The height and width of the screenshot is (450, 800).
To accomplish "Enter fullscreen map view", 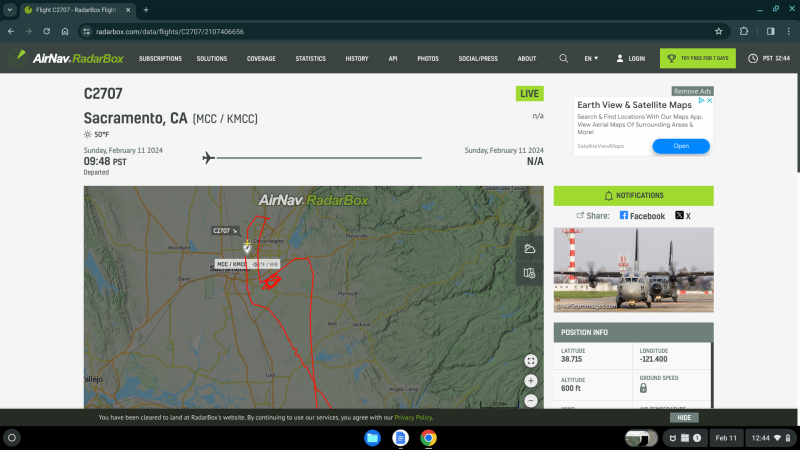I will coord(530,361).
